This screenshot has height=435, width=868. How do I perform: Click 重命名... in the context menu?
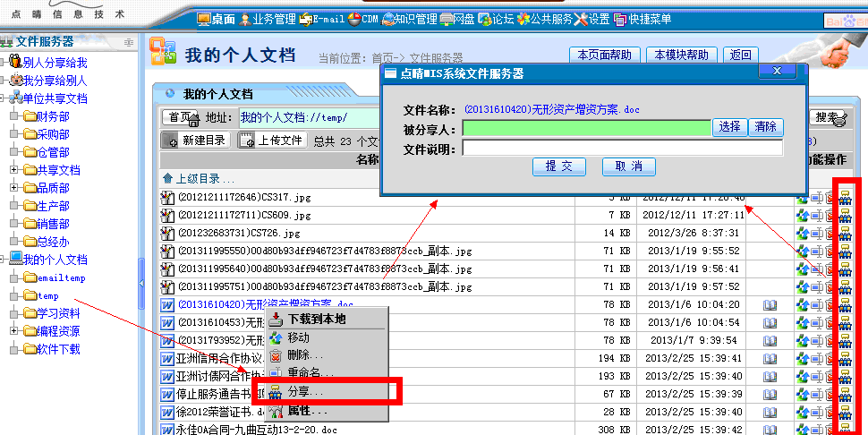[x=310, y=372]
